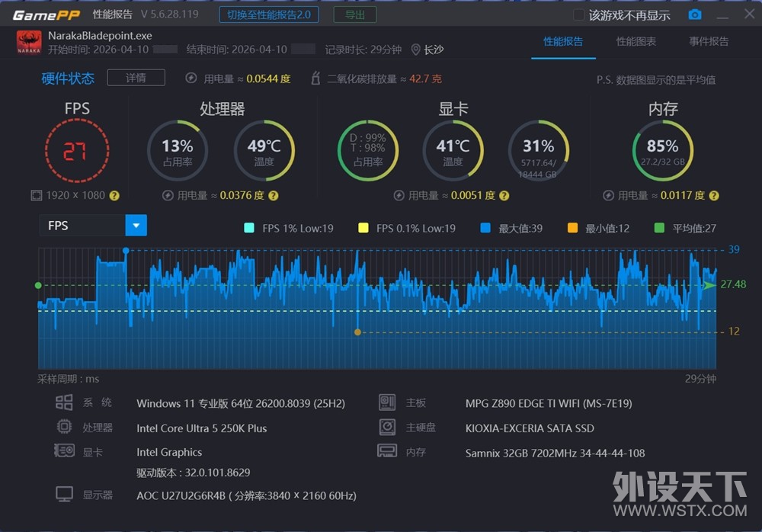
Task: Click the help icon beside memory power 0.0117 度
Action: pos(714,195)
